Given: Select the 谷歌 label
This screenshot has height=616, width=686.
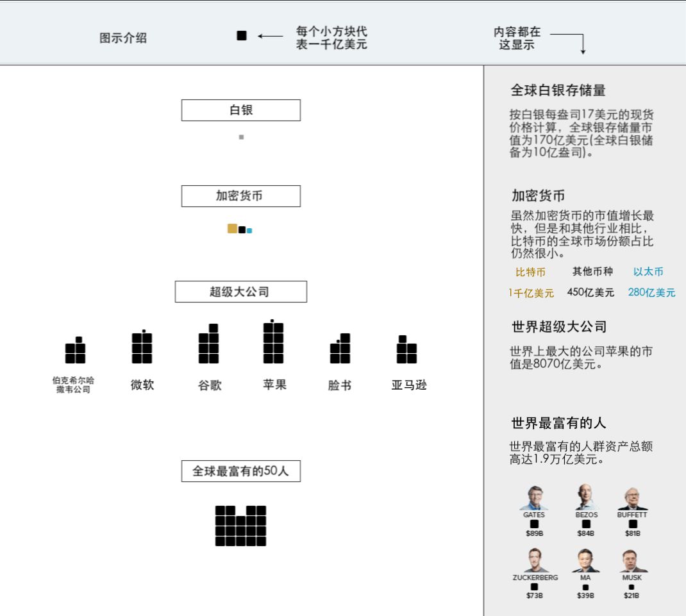Looking at the screenshot, I should 210,385.
